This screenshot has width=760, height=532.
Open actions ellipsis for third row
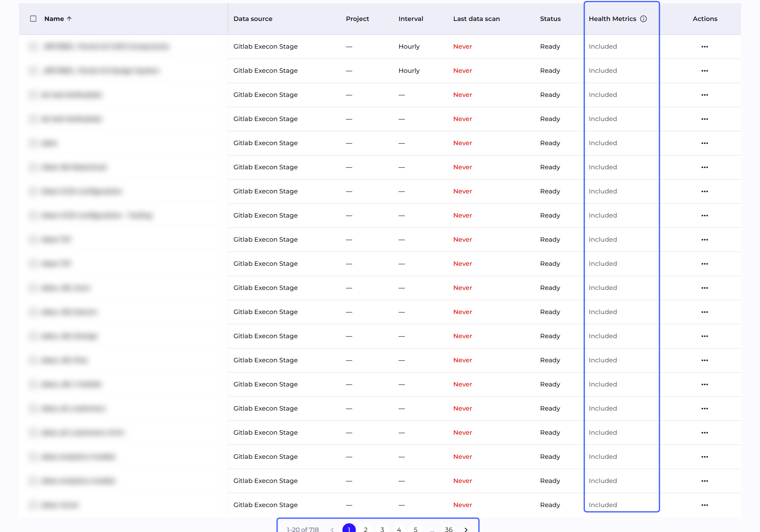pos(705,95)
